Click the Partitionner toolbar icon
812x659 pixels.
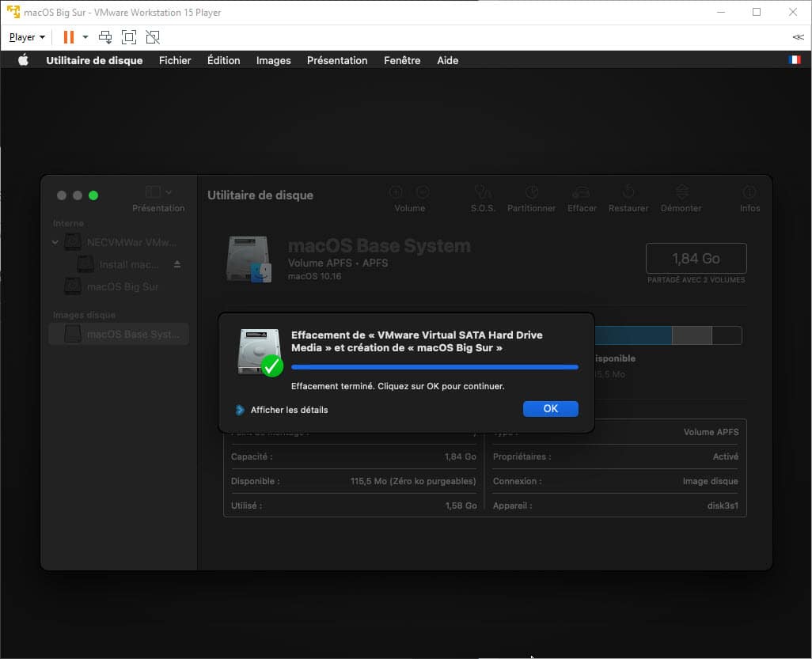coord(531,192)
